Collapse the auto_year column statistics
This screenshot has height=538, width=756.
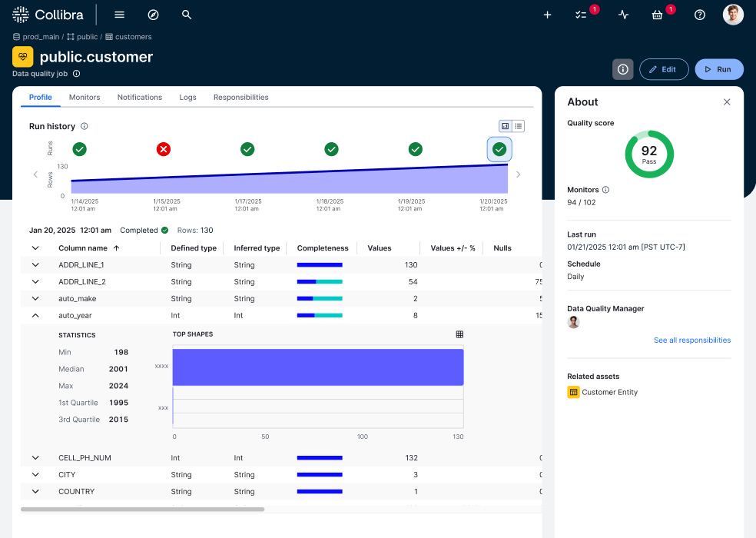click(35, 315)
